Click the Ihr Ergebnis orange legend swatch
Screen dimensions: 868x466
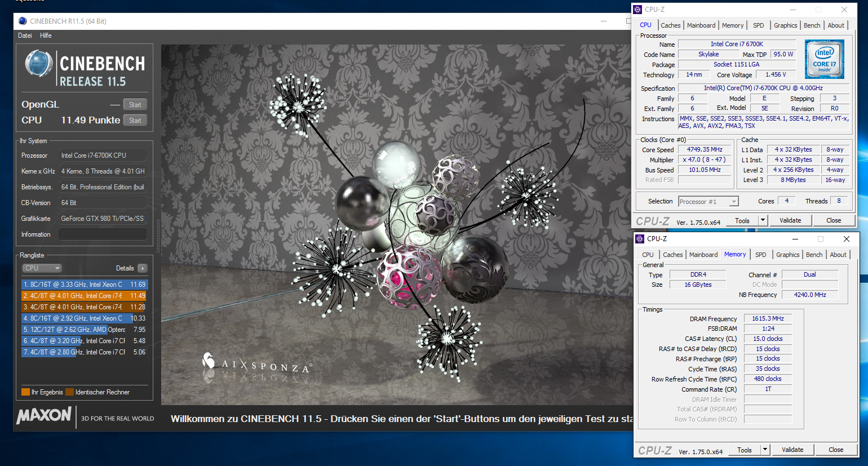pos(25,392)
